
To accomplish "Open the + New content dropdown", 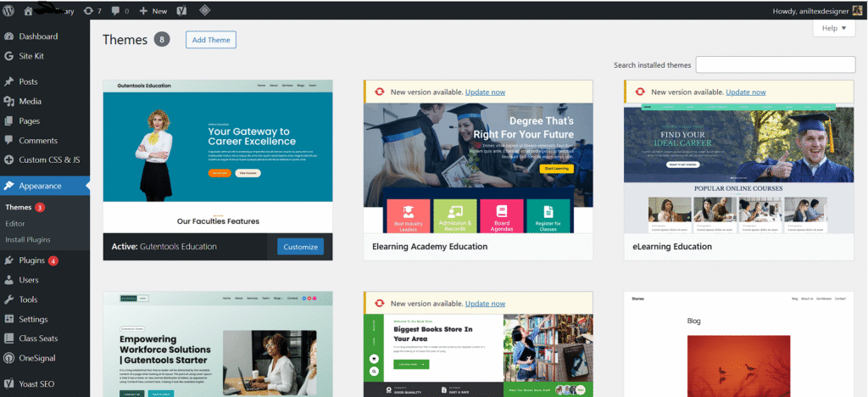I will click(153, 10).
